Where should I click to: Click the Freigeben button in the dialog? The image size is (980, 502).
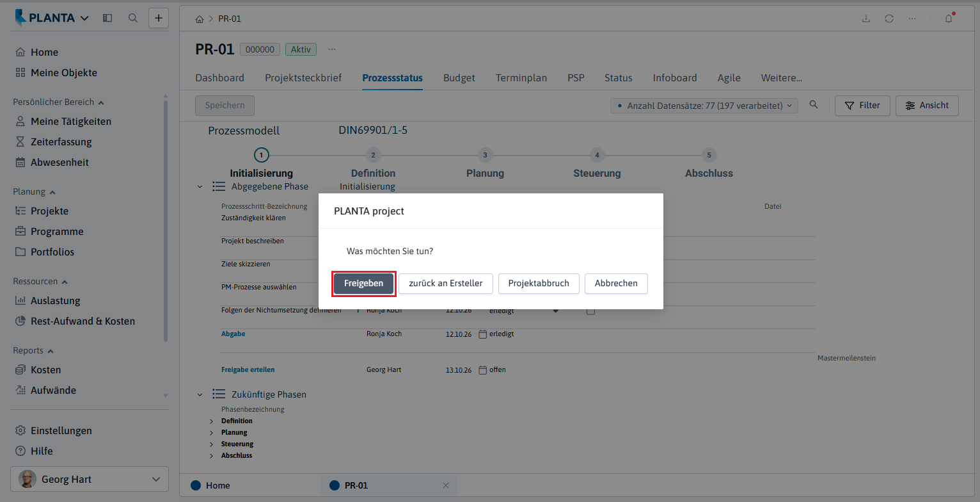364,284
